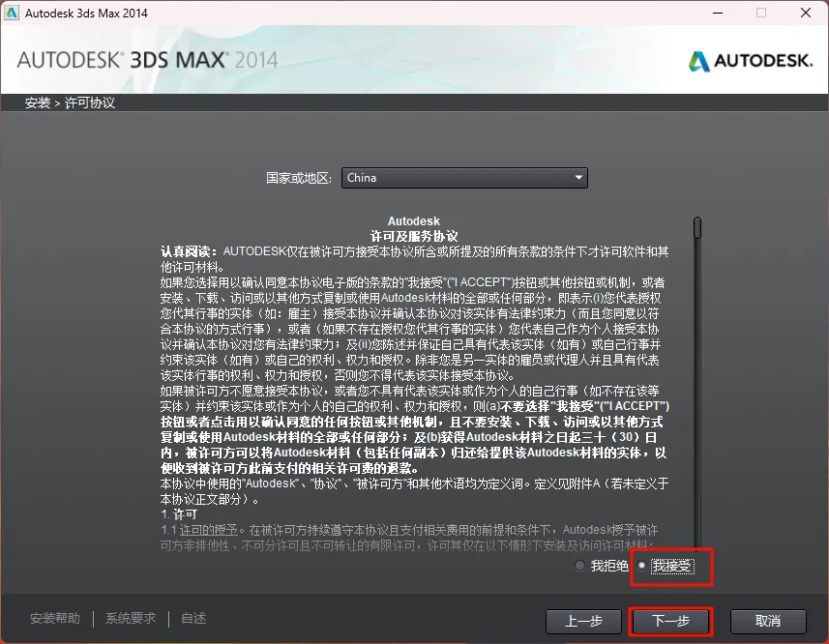Select the 我接受 (I accept) radio button

coord(641,566)
